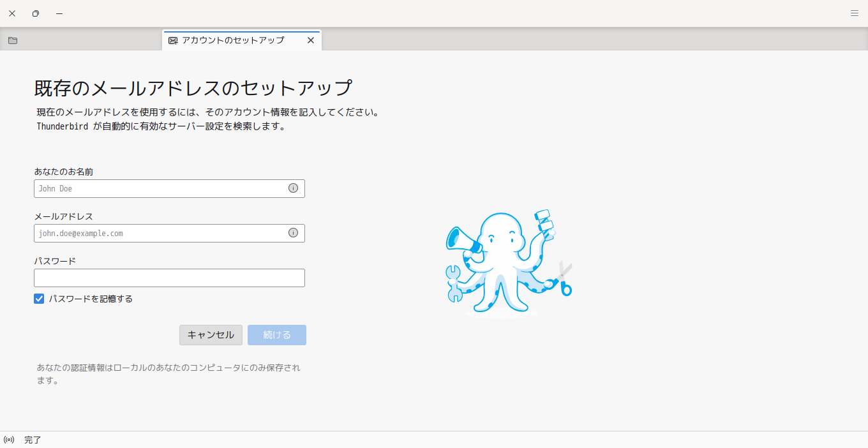Click the 完了 status text
This screenshot has width=868, height=448.
pos(33,440)
